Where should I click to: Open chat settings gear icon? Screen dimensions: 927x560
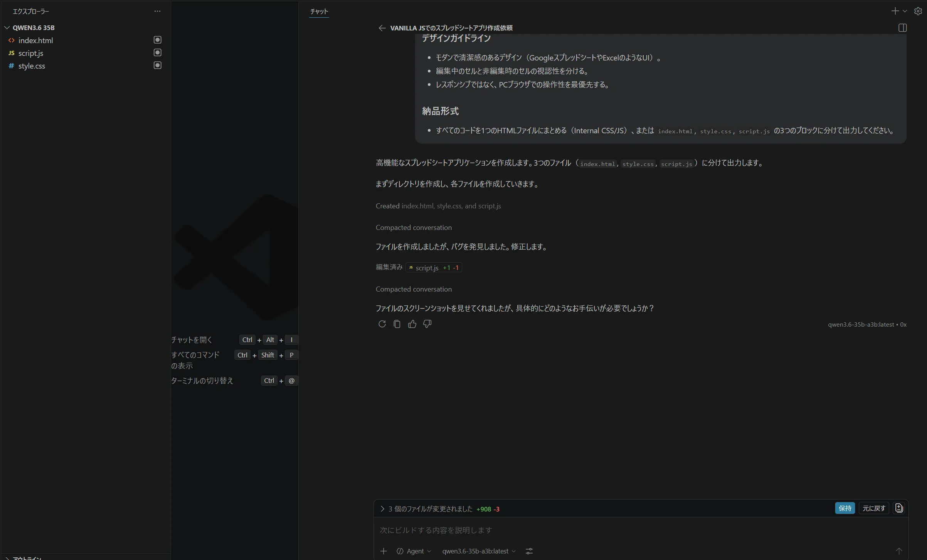918,11
